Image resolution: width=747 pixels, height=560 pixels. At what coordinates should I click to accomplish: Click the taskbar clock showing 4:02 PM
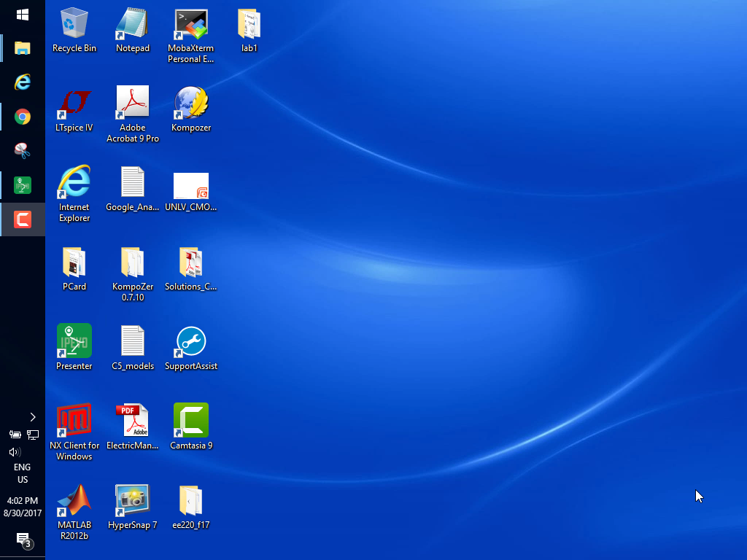click(22, 507)
